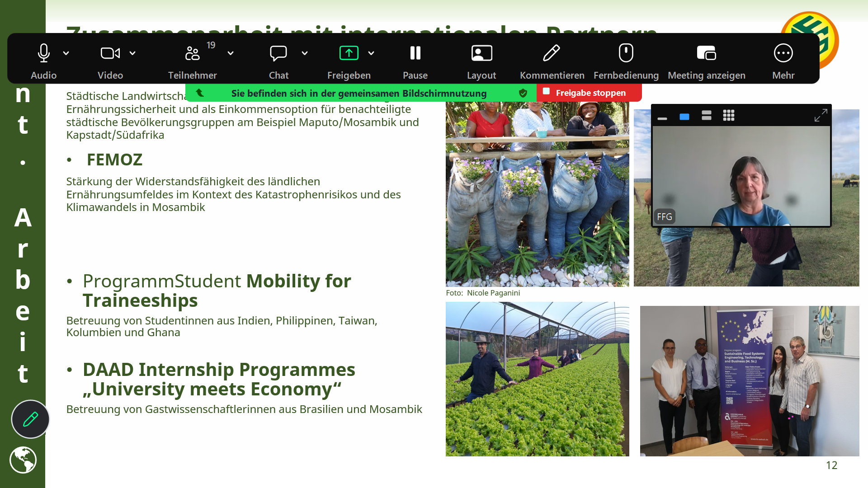Open the Layout options

481,53
